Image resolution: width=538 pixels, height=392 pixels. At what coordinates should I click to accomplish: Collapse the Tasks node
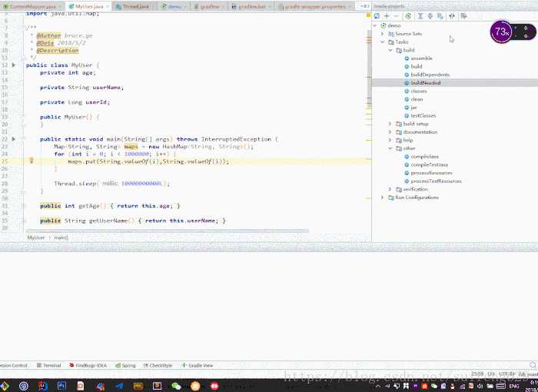click(x=382, y=42)
